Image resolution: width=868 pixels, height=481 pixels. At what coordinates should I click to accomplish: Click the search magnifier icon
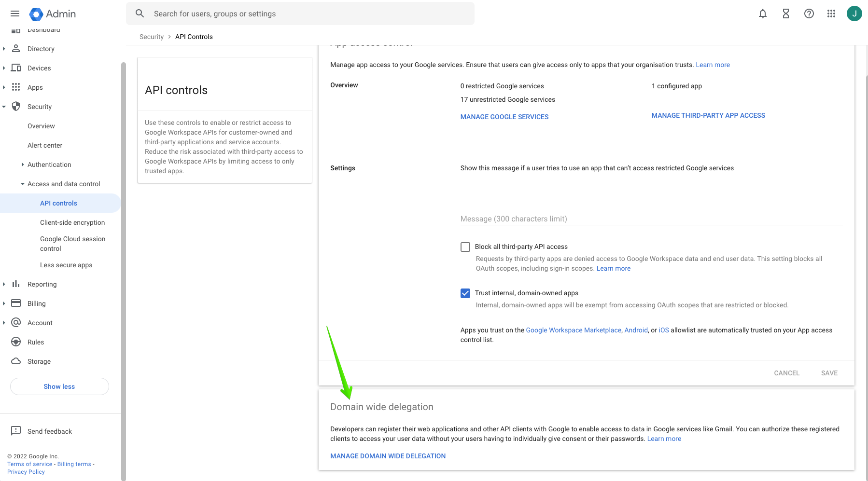coord(140,14)
